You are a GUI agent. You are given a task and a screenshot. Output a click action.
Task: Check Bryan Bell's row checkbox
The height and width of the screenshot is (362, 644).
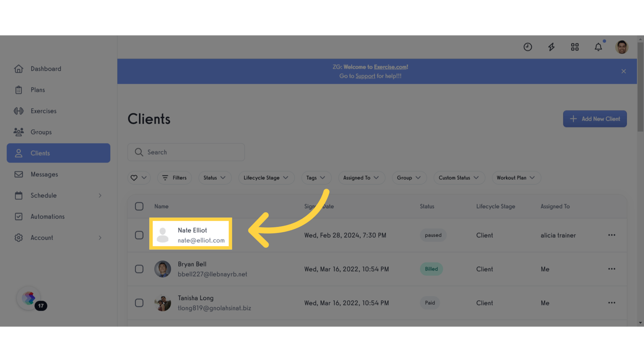(x=139, y=269)
